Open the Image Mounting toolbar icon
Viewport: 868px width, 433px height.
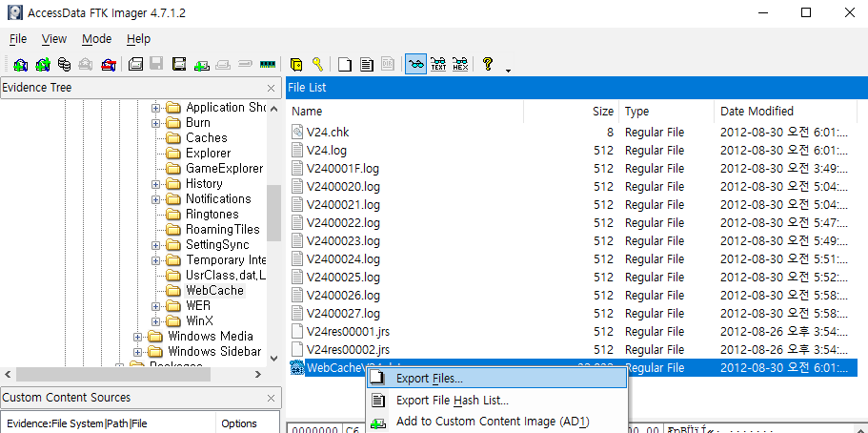[64, 64]
